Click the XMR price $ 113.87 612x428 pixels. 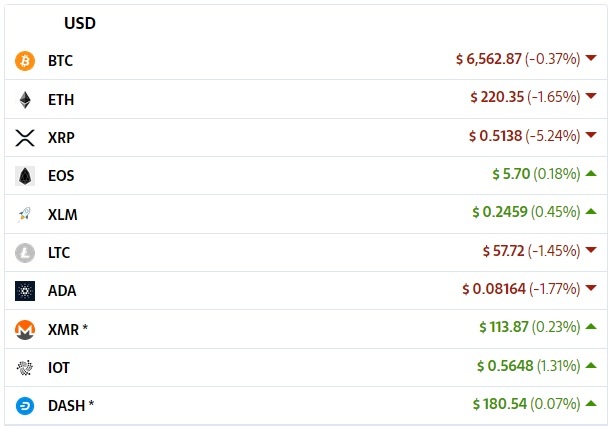[x=504, y=327]
